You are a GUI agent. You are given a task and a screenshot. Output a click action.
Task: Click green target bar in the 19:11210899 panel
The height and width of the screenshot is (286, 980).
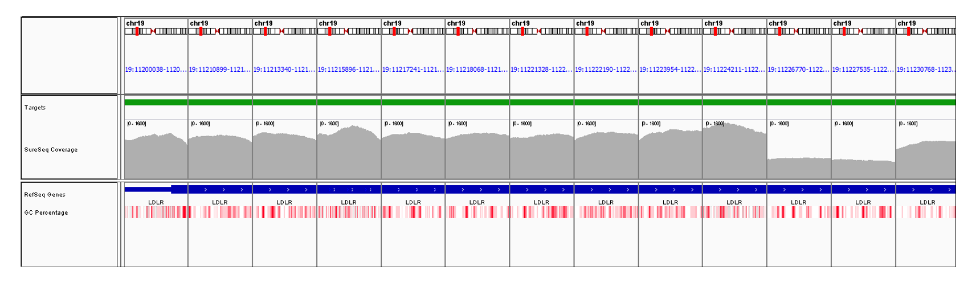coord(220,103)
